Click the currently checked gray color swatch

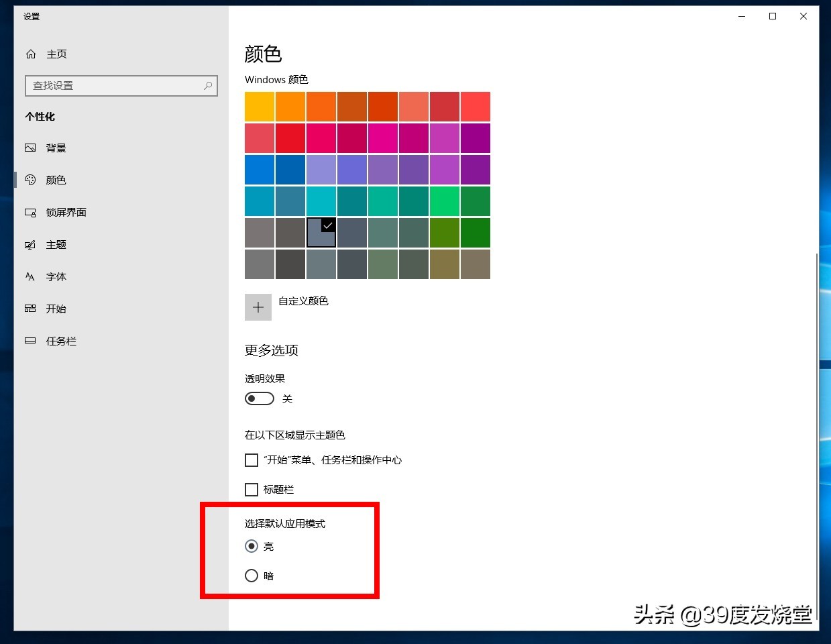coord(321,233)
